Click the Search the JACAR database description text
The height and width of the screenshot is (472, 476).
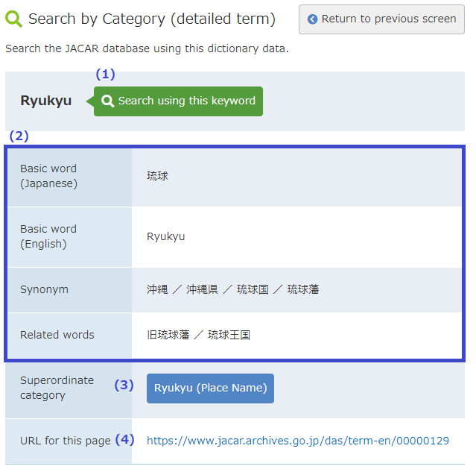(147, 48)
